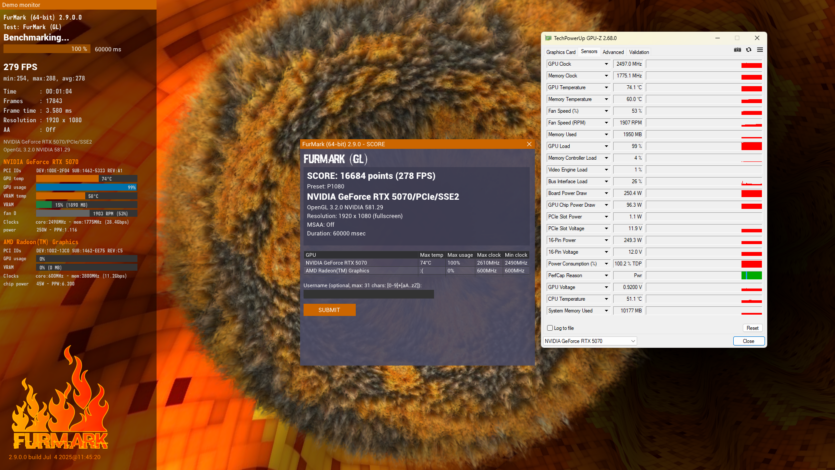835x470 pixels.
Task: Switch to the Graphics Card tab
Action: (560, 51)
